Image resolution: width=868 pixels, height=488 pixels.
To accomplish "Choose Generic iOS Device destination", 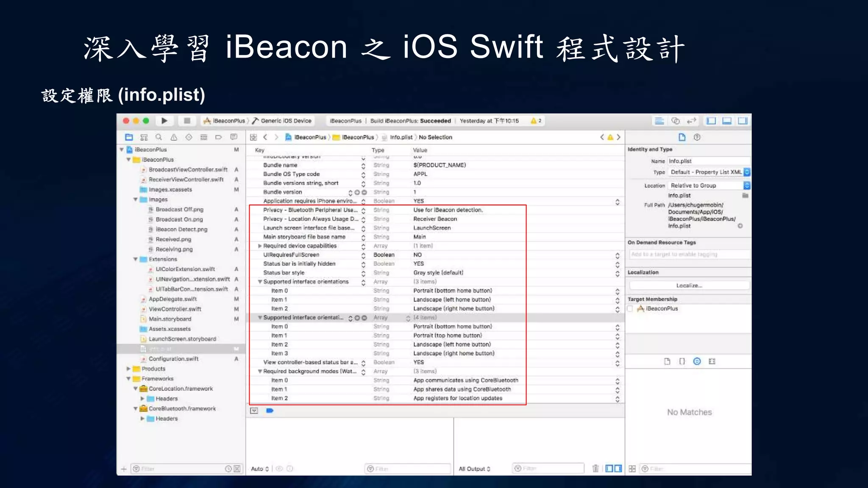I will point(282,121).
